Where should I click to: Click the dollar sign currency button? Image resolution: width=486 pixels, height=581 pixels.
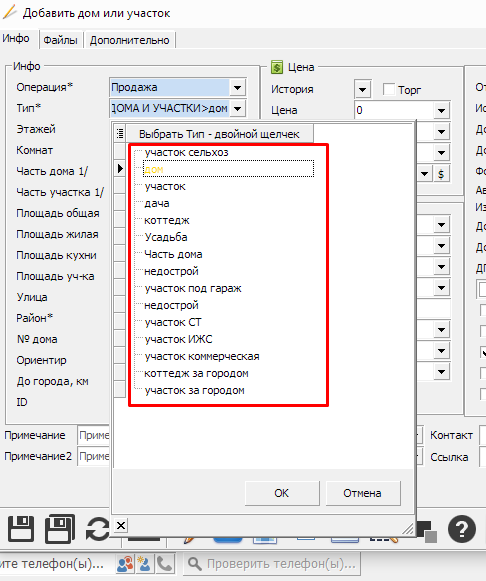(441, 174)
